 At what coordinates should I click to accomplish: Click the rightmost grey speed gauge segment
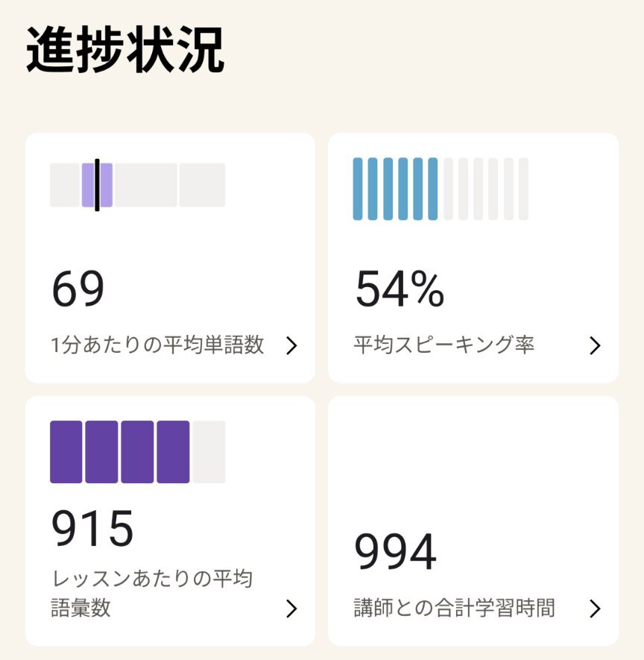pos(202,185)
